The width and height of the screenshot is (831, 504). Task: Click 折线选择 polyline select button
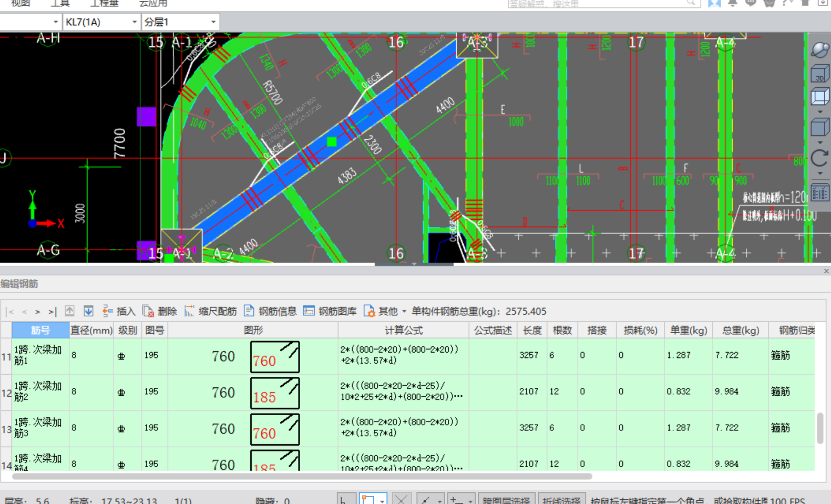(x=561, y=500)
